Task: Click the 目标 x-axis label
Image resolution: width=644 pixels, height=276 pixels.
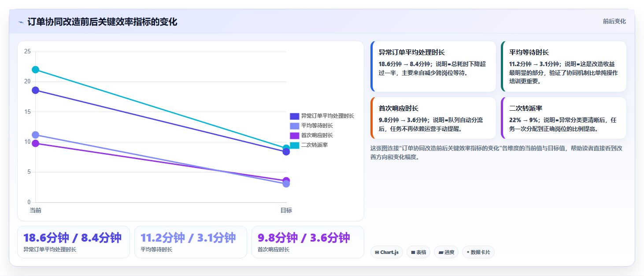Action: click(x=286, y=210)
